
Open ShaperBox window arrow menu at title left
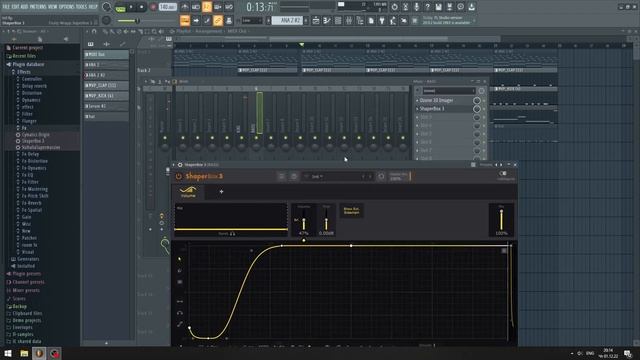pos(173,165)
